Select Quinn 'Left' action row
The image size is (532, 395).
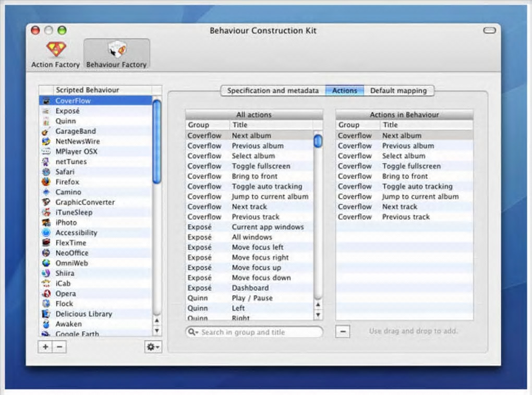pyautogui.click(x=249, y=308)
